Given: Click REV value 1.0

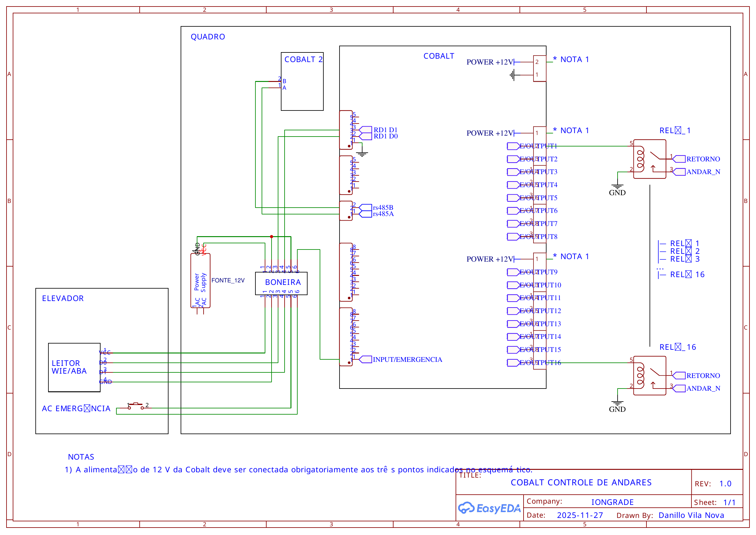Looking at the screenshot, I should click(x=725, y=483).
